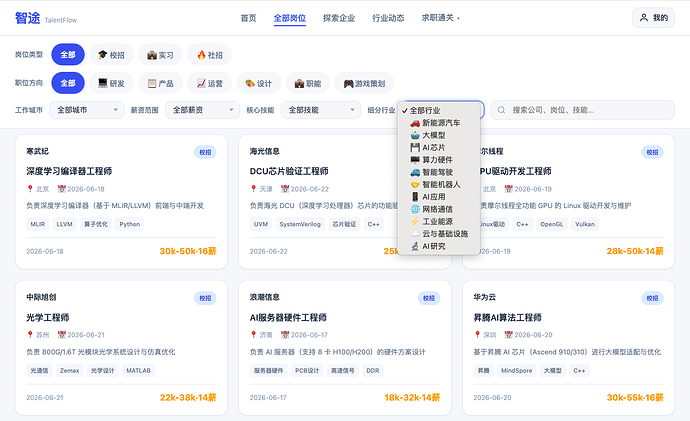Open the 全部薪资 salary dropdown
Viewport: 690px width, 421px height.
[202, 110]
